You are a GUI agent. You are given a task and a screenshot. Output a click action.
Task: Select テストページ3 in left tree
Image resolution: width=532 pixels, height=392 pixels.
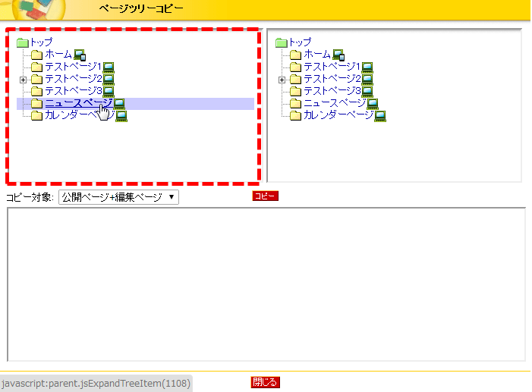pos(74,91)
